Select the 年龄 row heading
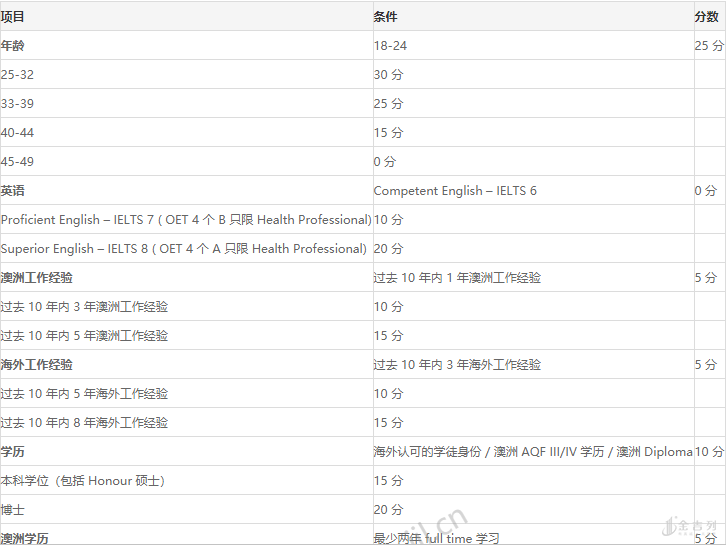The height and width of the screenshot is (546, 726). point(13,46)
